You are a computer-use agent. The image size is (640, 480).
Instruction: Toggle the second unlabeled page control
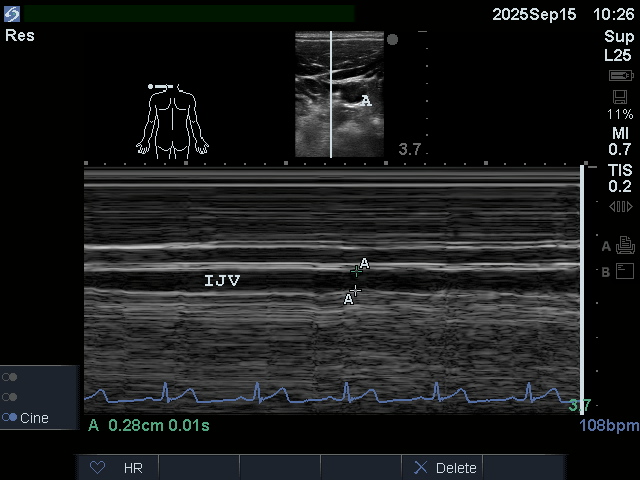[9, 397]
